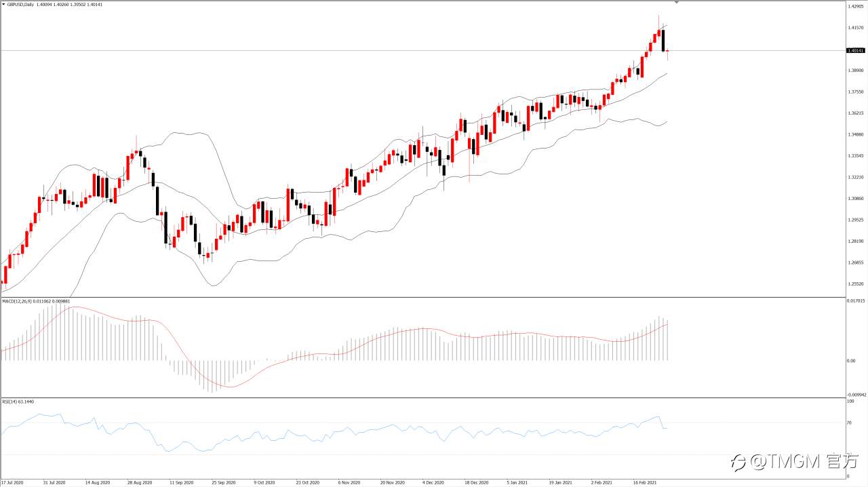Click the chart shift triangle marker at top
868x487 pixels.
click(676, 2)
